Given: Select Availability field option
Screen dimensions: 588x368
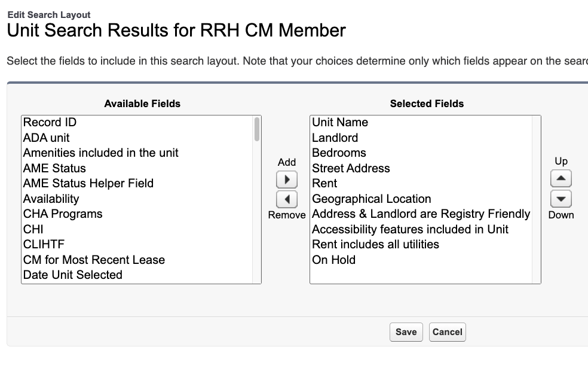Looking at the screenshot, I should [51, 199].
